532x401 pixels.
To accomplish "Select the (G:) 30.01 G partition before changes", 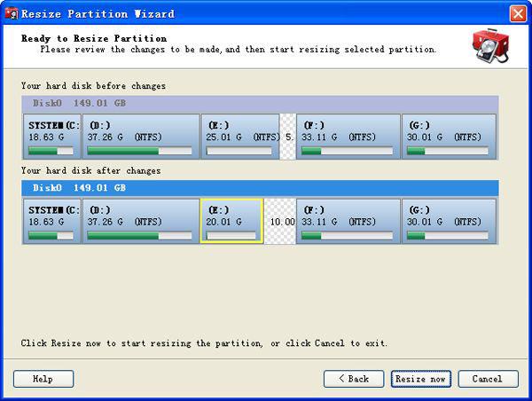I will coord(450,136).
